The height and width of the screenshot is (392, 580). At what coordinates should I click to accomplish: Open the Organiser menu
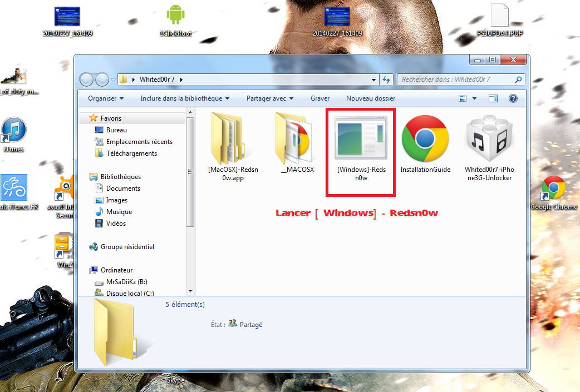click(x=106, y=98)
